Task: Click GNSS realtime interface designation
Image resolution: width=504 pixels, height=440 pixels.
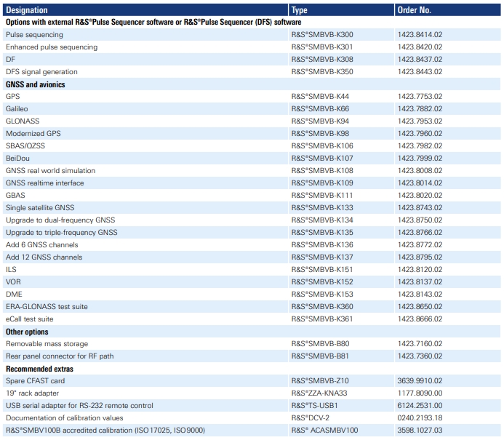Action: (x=44, y=183)
